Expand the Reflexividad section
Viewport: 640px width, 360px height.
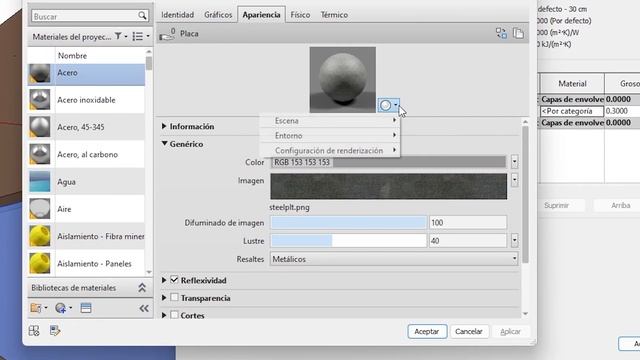coord(164,280)
